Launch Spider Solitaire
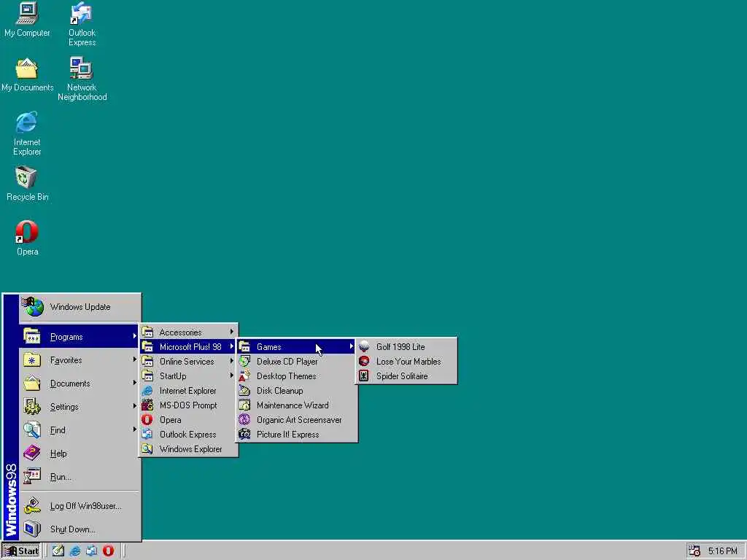The height and width of the screenshot is (560, 747). click(406, 376)
